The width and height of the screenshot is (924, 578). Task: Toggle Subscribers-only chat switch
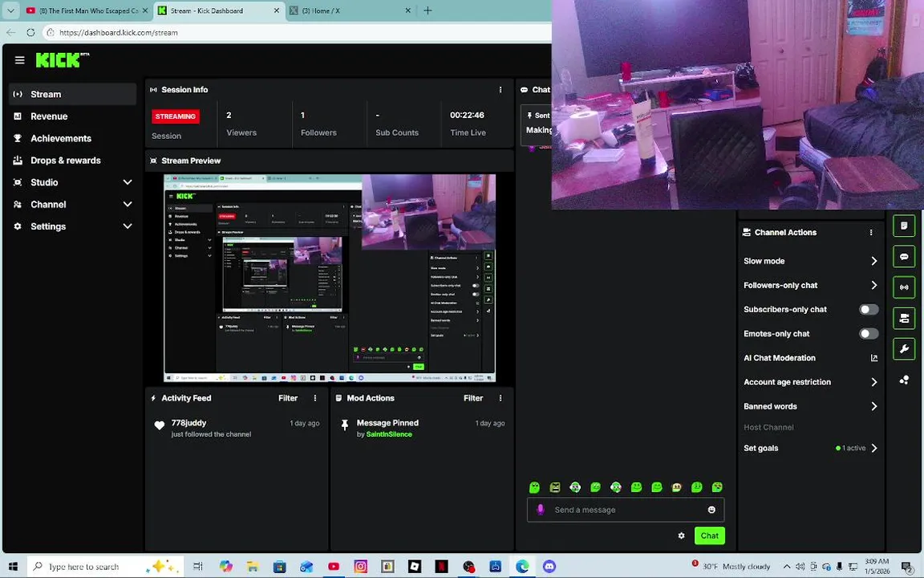(x=869, y=310)
